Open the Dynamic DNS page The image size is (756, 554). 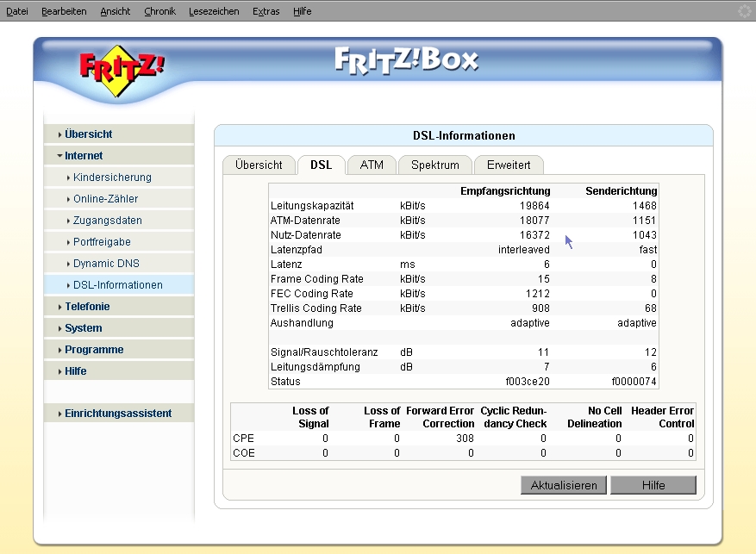[x=119, y=264]
